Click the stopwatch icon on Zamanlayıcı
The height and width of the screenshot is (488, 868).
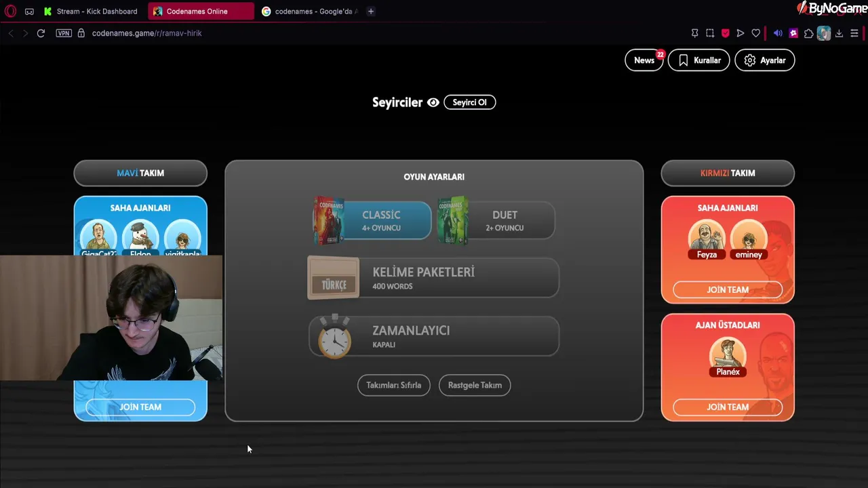[334, 336]
